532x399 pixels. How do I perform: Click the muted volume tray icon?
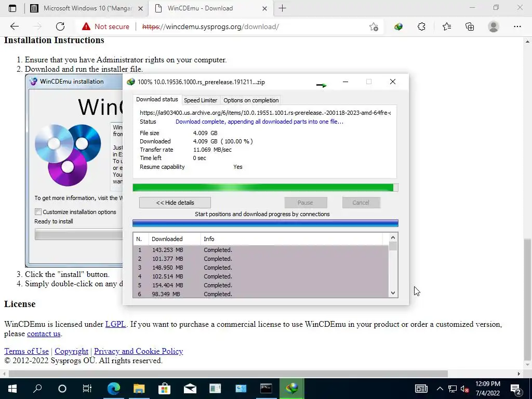464,389
